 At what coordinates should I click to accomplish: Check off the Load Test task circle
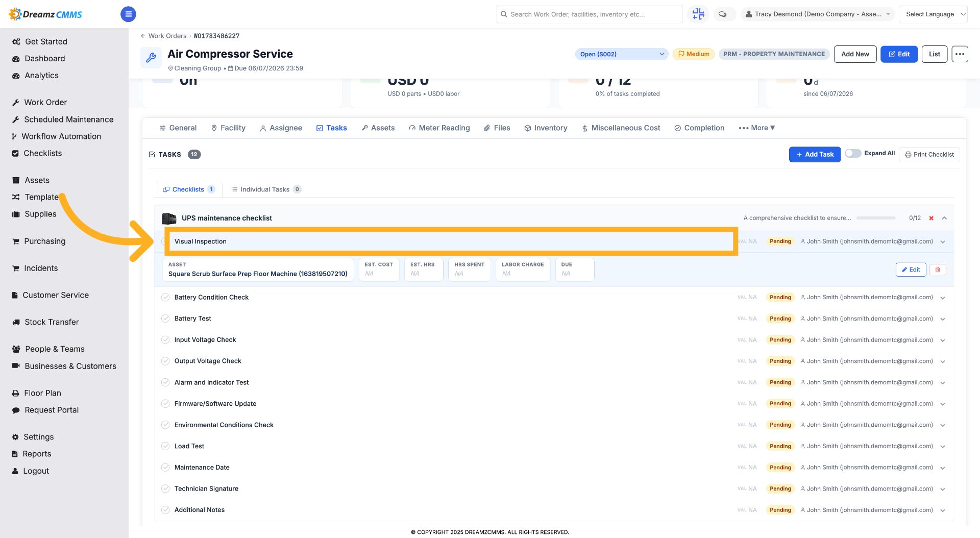pos(165,446)
